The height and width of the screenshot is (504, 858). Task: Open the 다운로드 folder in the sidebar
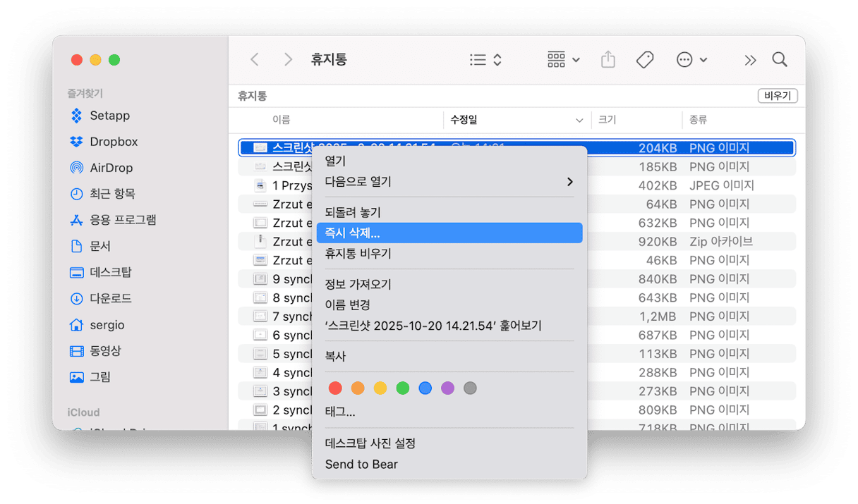(110, 298)
